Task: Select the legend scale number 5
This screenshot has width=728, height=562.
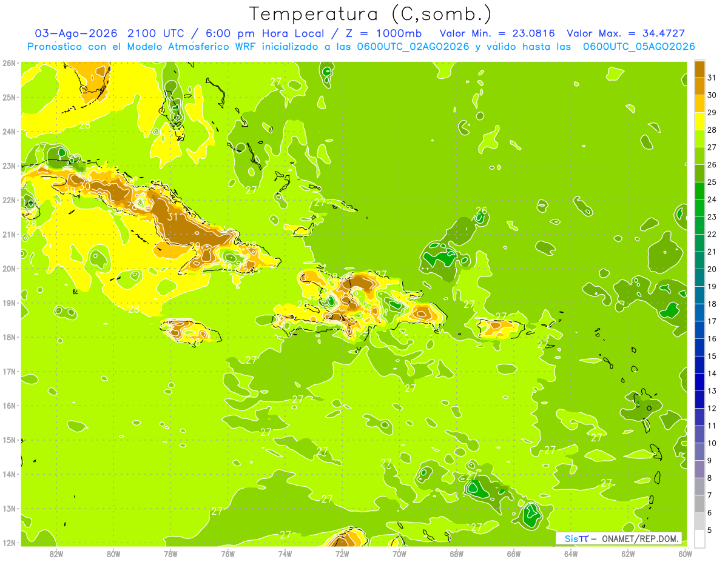Action: click(710, 530)
